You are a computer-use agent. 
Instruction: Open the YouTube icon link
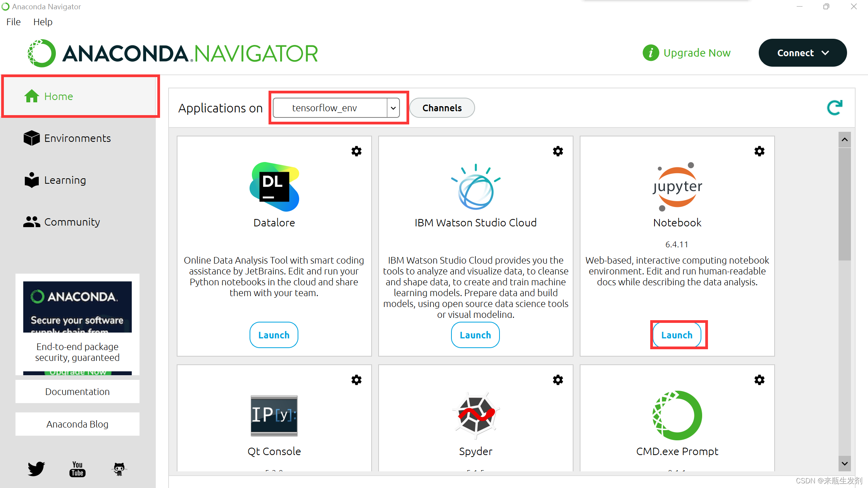[77, 469]
